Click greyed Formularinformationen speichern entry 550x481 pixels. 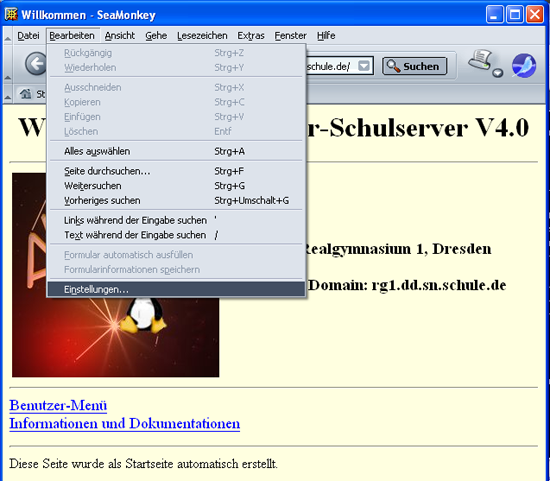coord(176,269)
